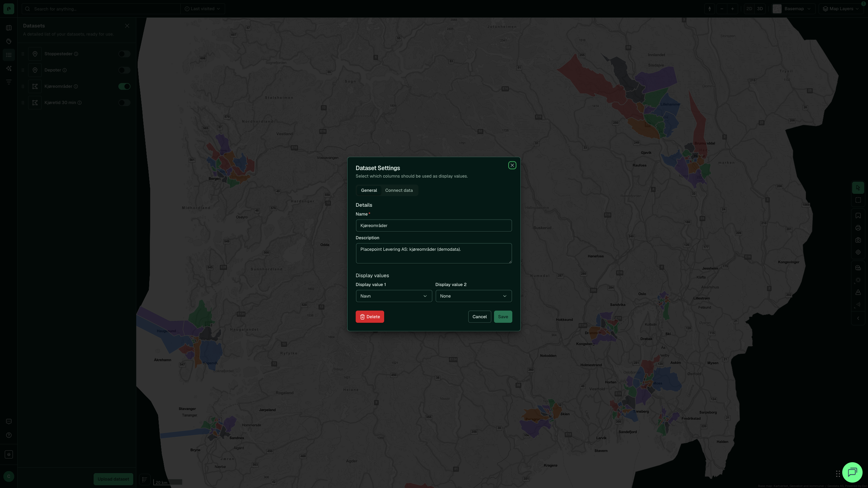Click the view cone icon in right toolbar
The width and height of the screenshot is (868, 488).
pos(858,305)
